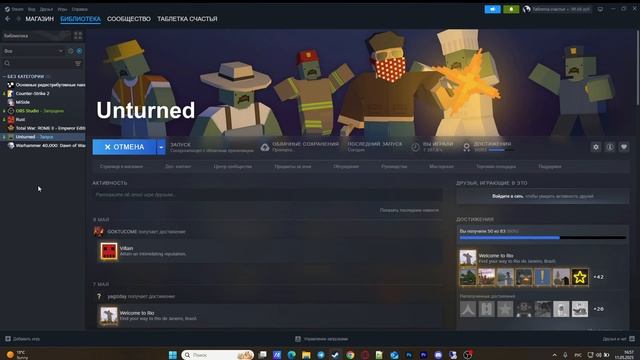This screenshot has width=640, height=360.
Task: Toggle the recent activity clock sort icon
Action: click(71, 51)
